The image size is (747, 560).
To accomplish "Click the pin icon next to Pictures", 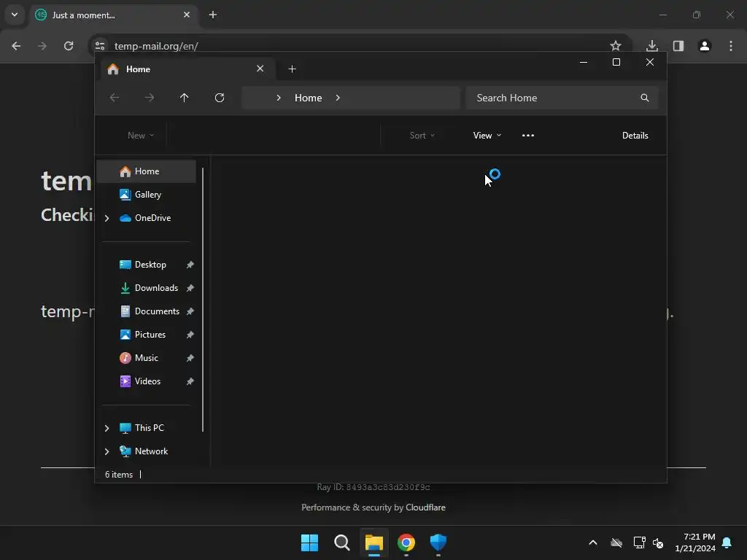I will pos(190,335).
